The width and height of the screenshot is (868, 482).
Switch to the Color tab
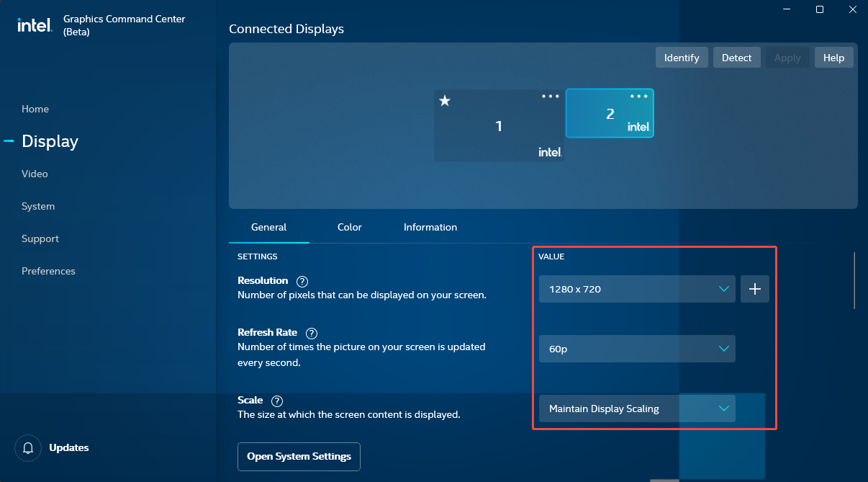(350, 227)
